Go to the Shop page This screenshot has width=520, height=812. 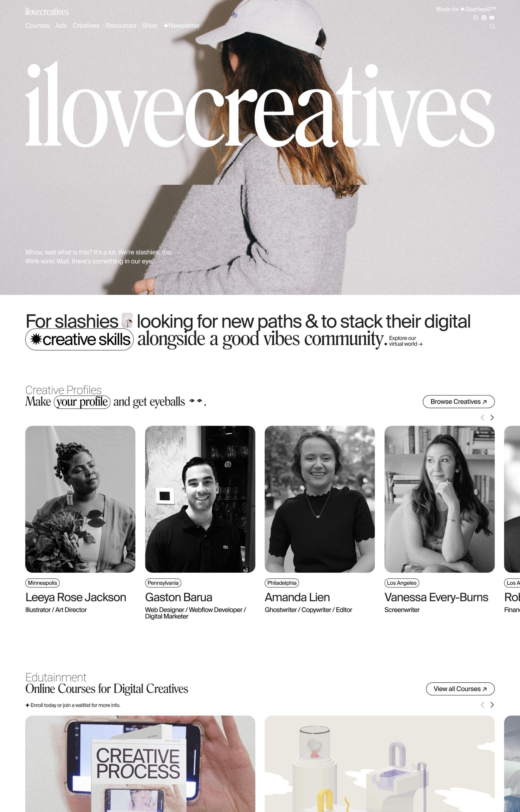[x=149, y=26]
